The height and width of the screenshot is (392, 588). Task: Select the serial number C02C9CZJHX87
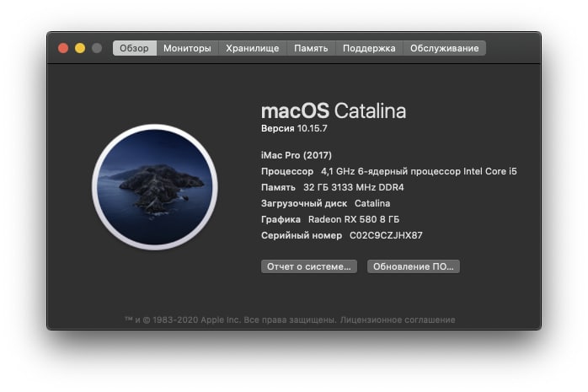coord(386,235)
